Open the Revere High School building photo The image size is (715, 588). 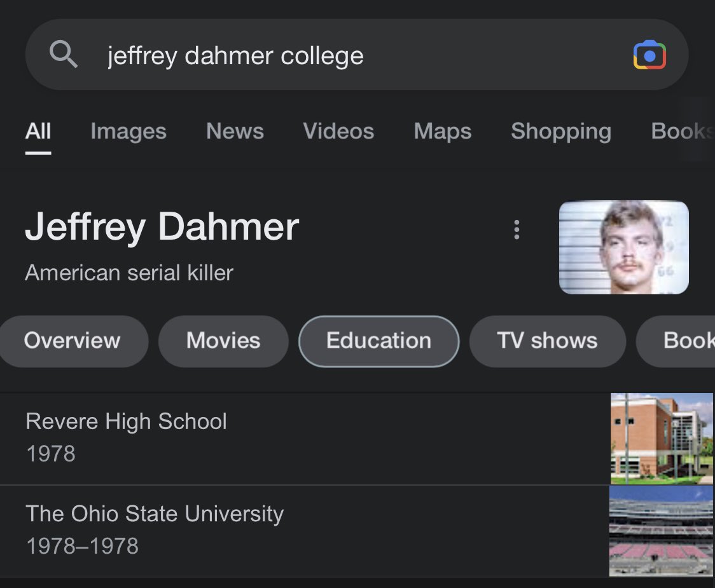(x=662, y=439)
